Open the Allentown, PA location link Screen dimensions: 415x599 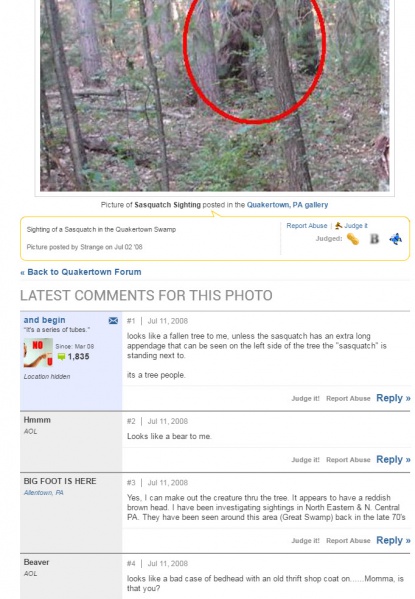44,493
